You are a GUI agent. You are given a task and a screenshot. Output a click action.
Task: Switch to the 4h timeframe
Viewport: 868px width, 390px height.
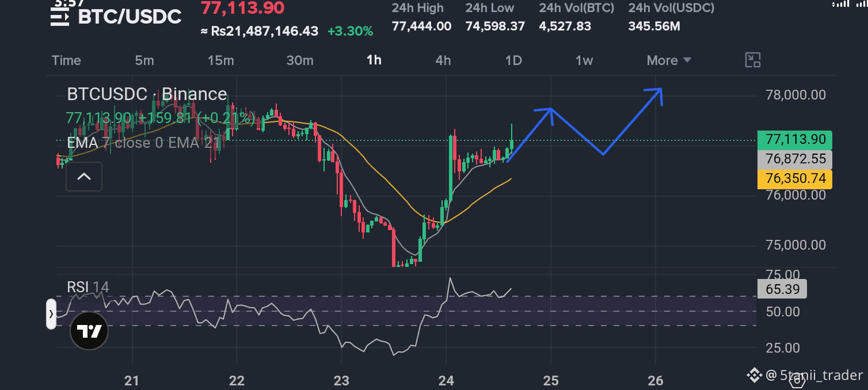point(443,60)
